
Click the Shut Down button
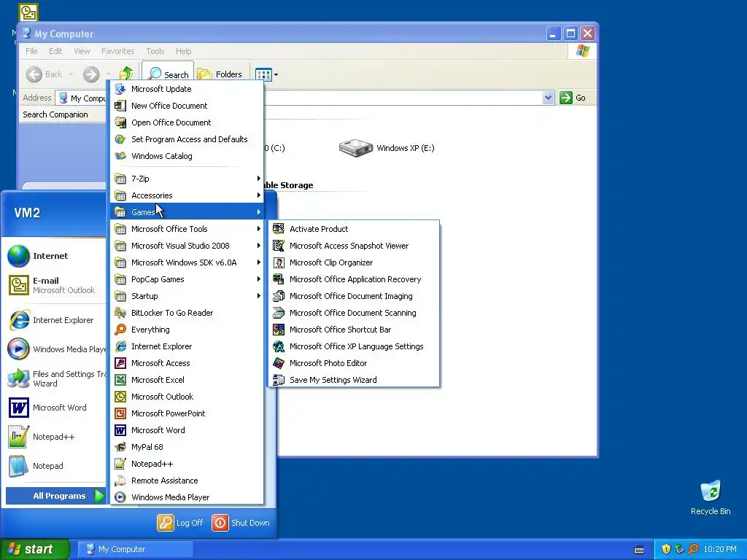point(241,522)
